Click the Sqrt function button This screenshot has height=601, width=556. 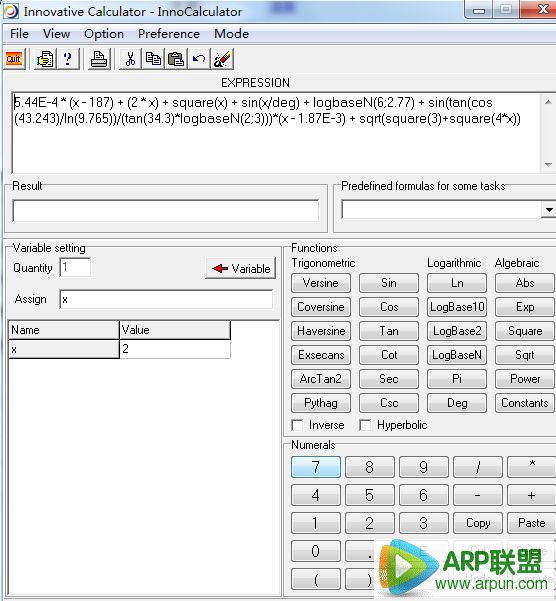click(x=525, y=355)
